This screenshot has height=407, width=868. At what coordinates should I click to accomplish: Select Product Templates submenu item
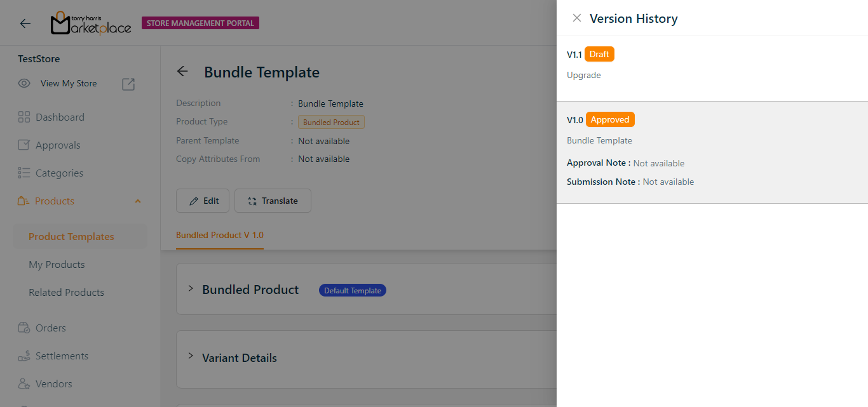71,237
